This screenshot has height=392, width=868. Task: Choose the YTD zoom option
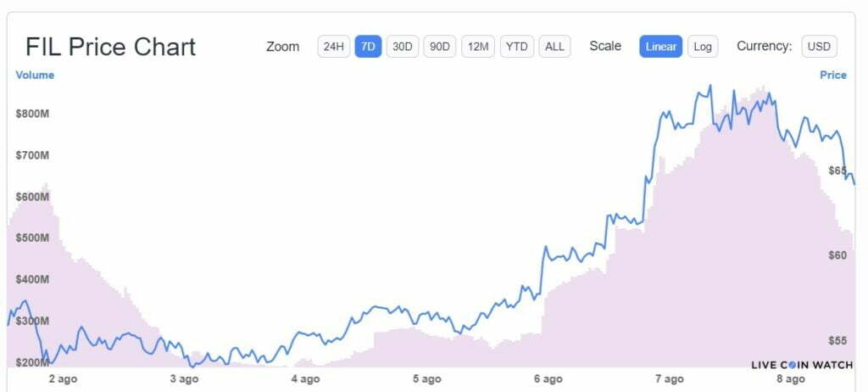[516, 47]
